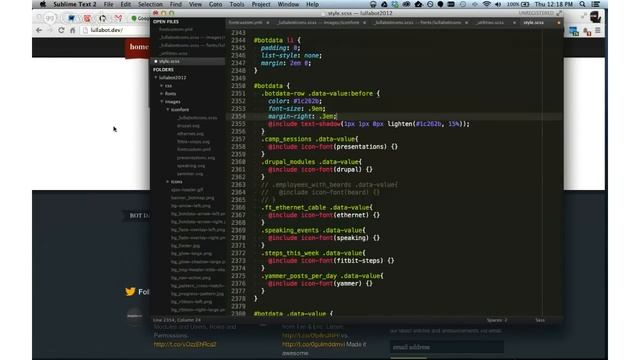This screenshot has height=360, width=640.
Task: Open fontcustom.yml in the Open Files list
Action: (176, 29)
